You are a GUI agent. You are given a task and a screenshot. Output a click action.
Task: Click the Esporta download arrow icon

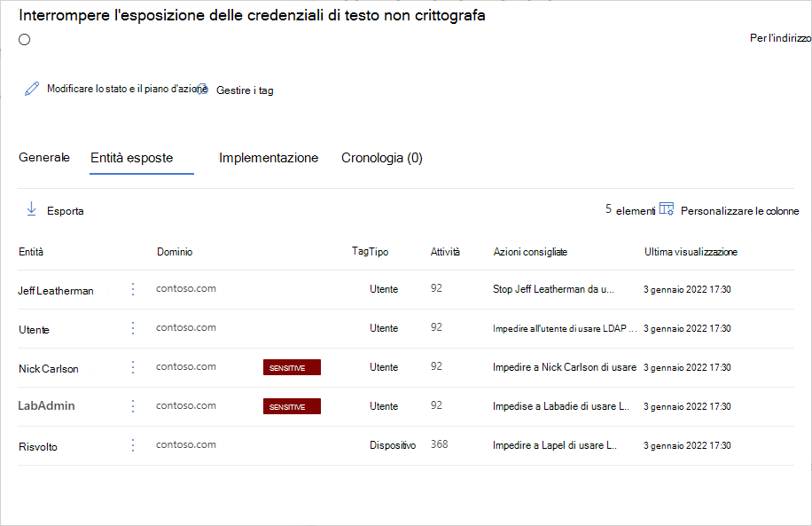(31, 209)
